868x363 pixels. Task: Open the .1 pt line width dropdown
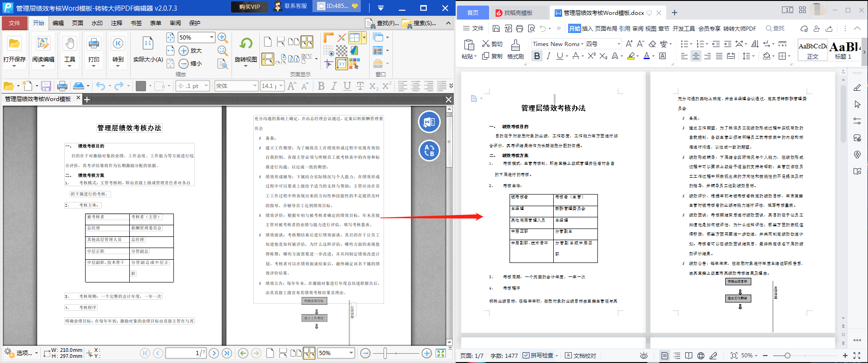click(x=206, y=86)
